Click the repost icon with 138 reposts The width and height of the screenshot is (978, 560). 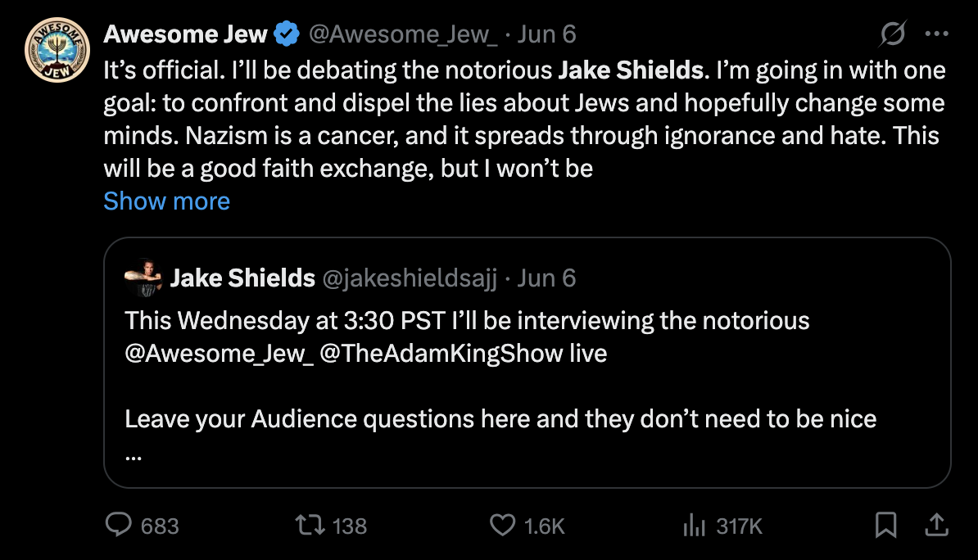point(311,526)
